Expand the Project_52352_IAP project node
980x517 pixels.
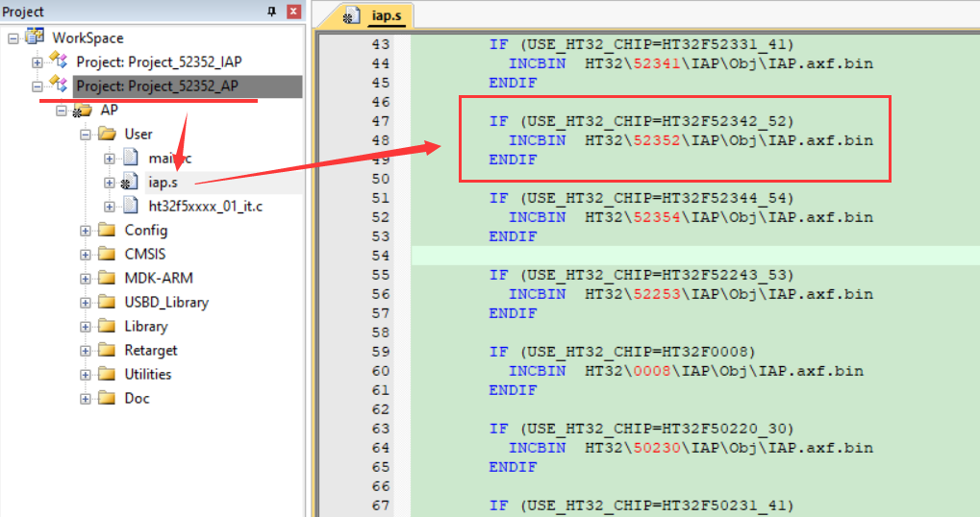tap(38, 62)
